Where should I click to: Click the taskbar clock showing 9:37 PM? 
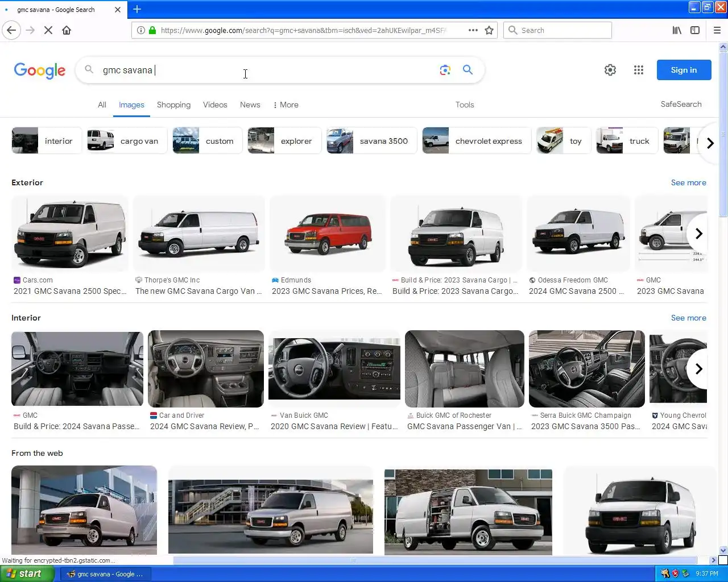tap(707, 573)
